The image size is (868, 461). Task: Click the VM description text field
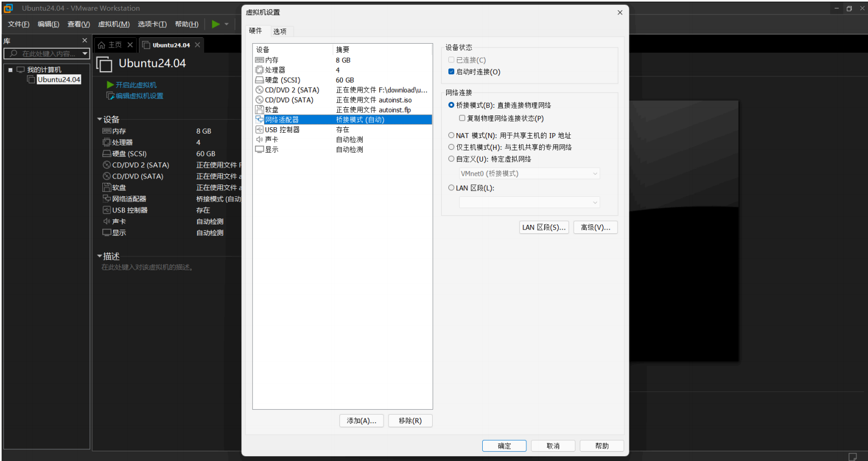tap(148, 267)
